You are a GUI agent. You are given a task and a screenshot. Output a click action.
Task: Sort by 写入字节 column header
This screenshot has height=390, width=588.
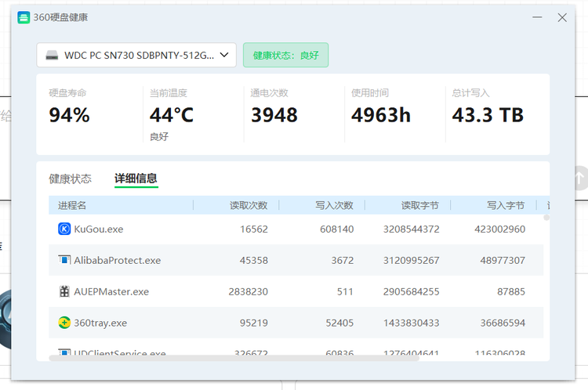(x=506, y=205)
